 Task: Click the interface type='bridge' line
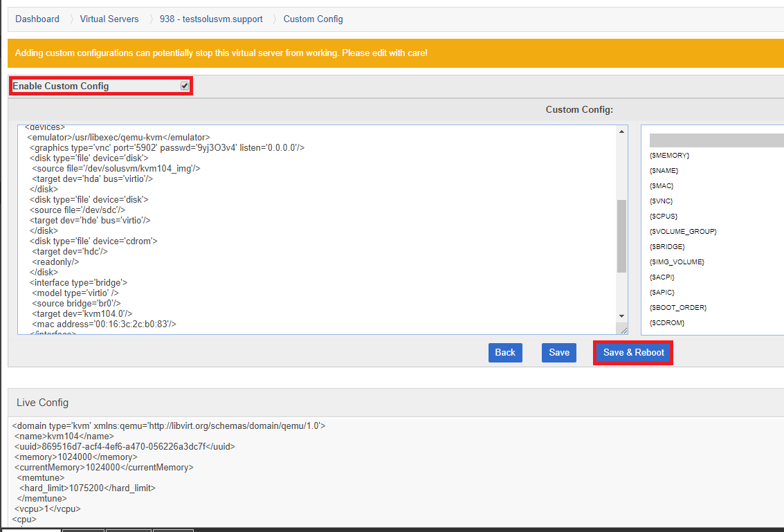pyautogui.click(x=78, y=282)
